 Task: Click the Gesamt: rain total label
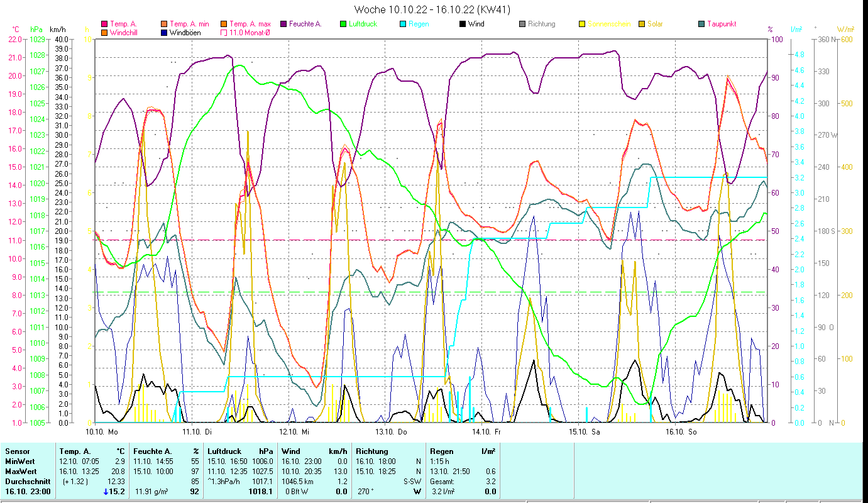click(443, 482)
